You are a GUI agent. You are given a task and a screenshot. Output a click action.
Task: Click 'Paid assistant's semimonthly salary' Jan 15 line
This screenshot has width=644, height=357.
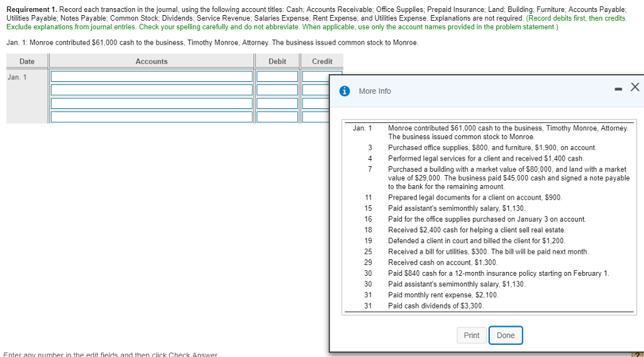[x=457, y=208]
